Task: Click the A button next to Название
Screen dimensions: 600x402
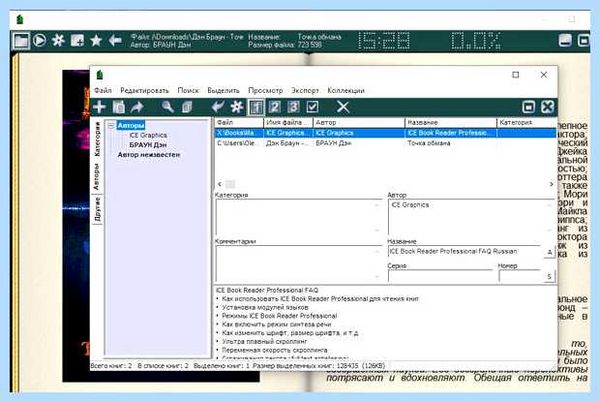Action: click(549, 252)
